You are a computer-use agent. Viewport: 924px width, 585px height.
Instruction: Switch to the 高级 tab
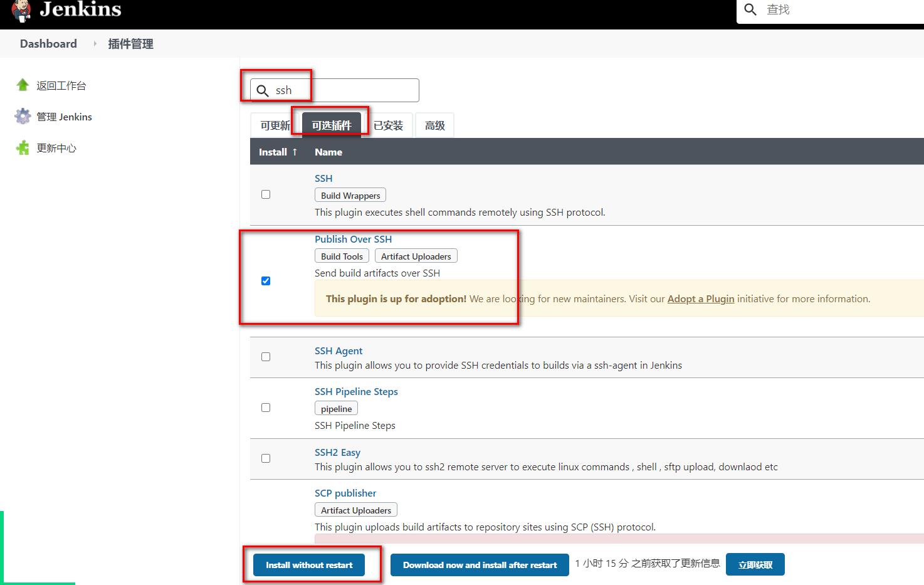[x=434, y=125]
